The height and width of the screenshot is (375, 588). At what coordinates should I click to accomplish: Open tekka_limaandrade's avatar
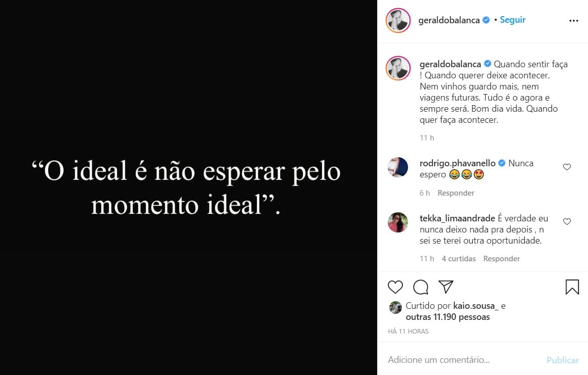coord(398,222)
